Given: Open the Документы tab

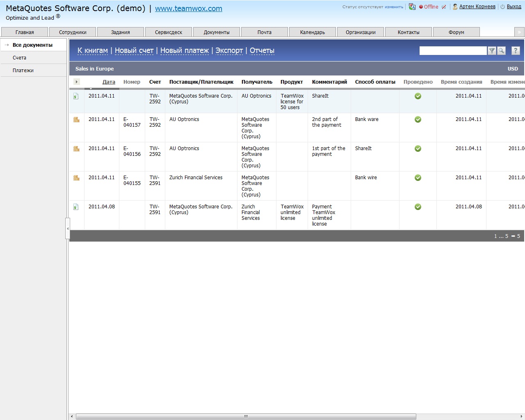Looking at the screenshot, I should [217, 32].
